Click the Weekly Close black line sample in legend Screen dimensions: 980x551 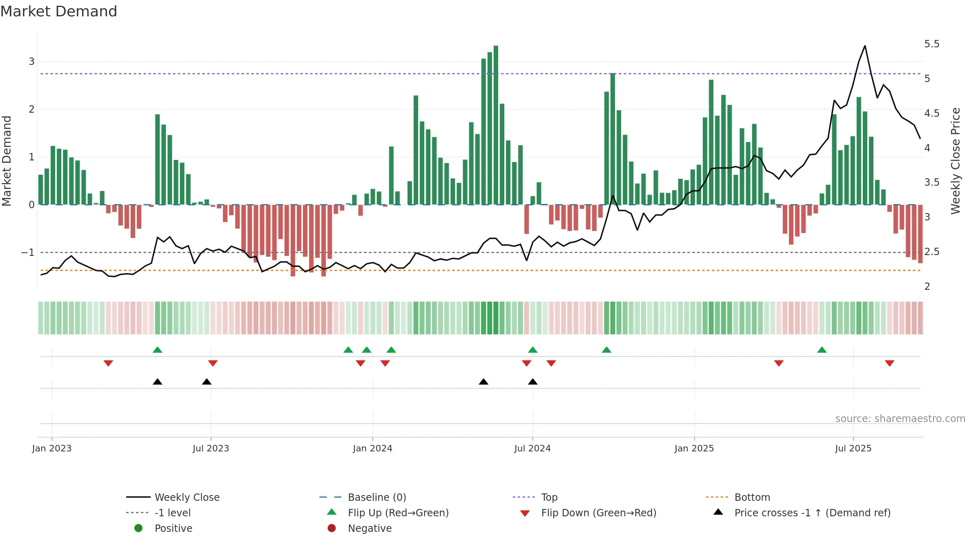[138, 497]
